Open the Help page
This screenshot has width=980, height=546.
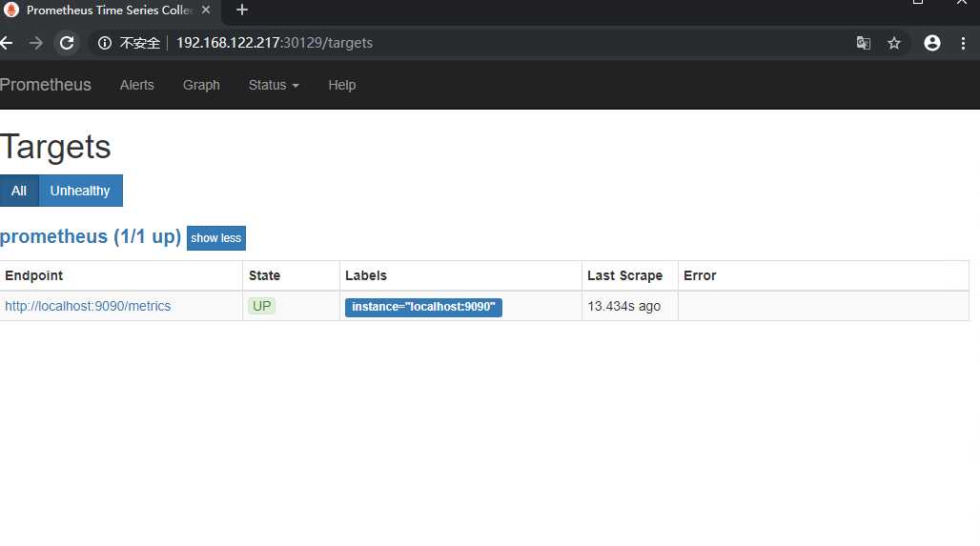pyautogui.click(x=342, y=85)
